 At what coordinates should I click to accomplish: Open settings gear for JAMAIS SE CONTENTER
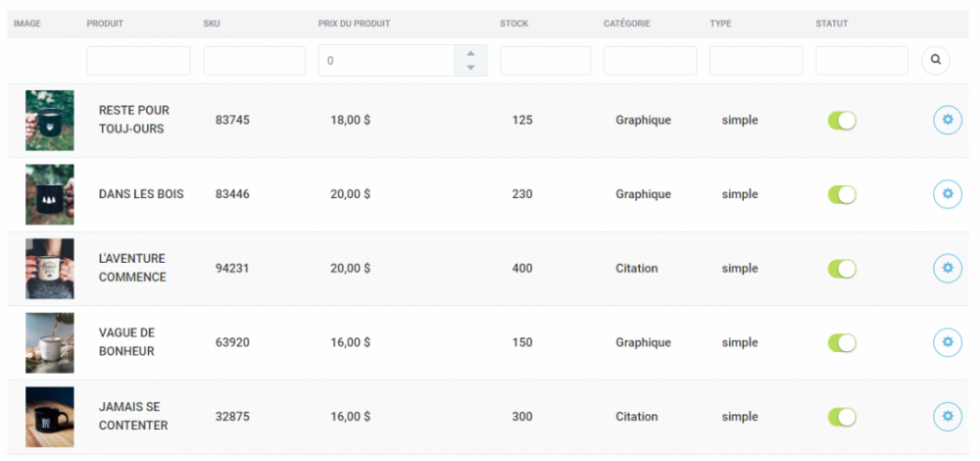[948, 417]
